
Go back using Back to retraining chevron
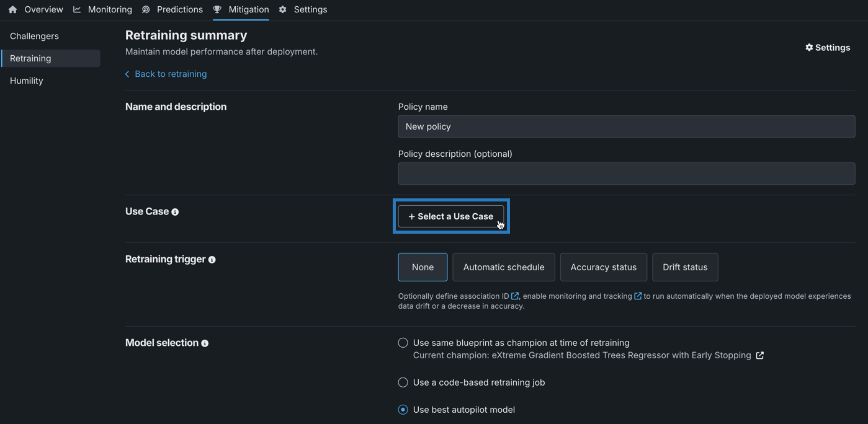click(128, 74)
